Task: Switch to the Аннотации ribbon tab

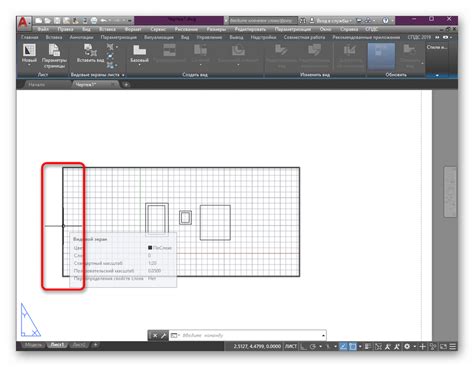Action: pos(81,37)
